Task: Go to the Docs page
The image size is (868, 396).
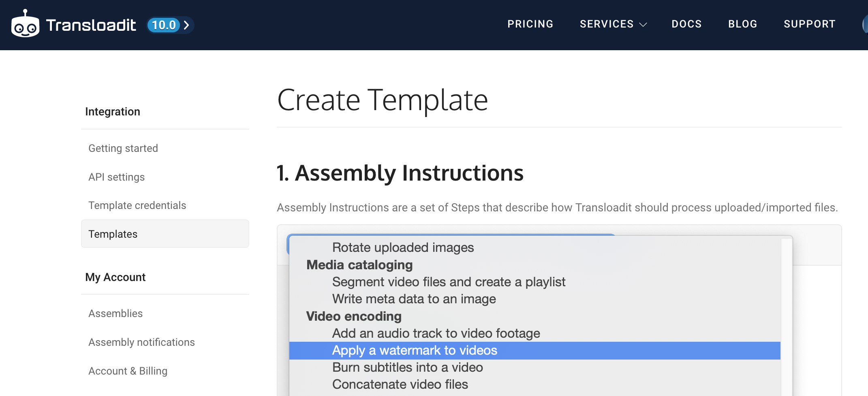Action: point(686,24)
